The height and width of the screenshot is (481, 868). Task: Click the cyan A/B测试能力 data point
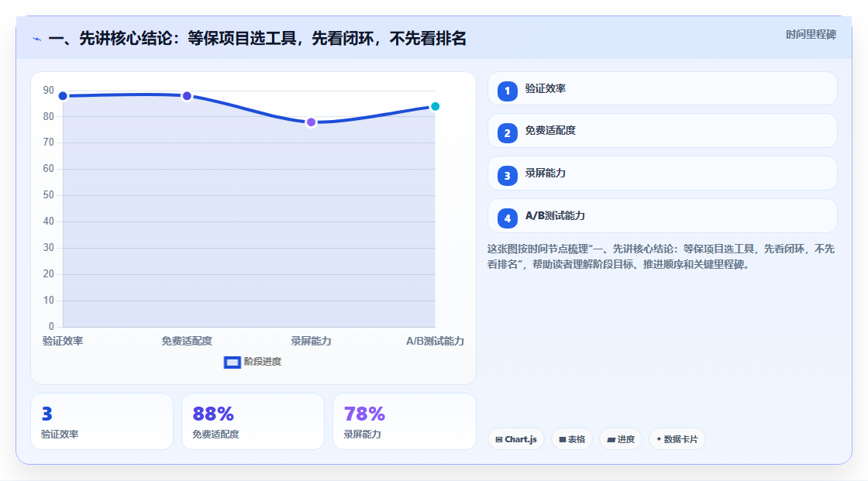435,106
